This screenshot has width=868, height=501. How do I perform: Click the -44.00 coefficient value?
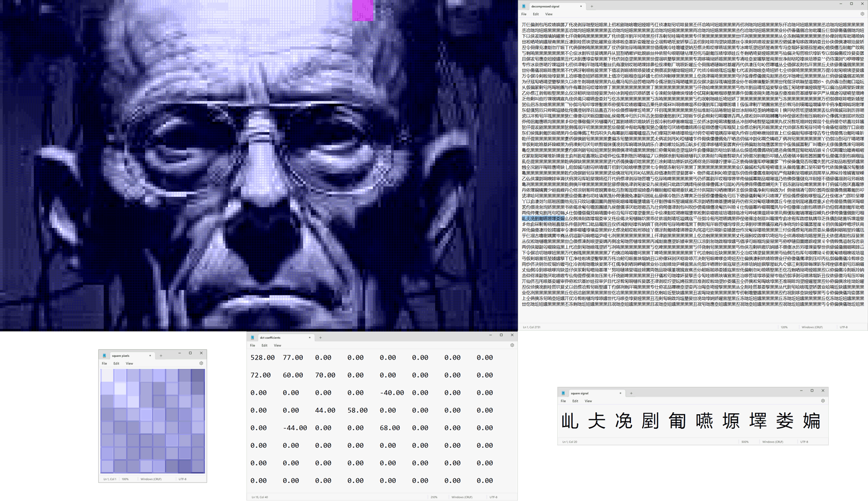coord(295,428)
